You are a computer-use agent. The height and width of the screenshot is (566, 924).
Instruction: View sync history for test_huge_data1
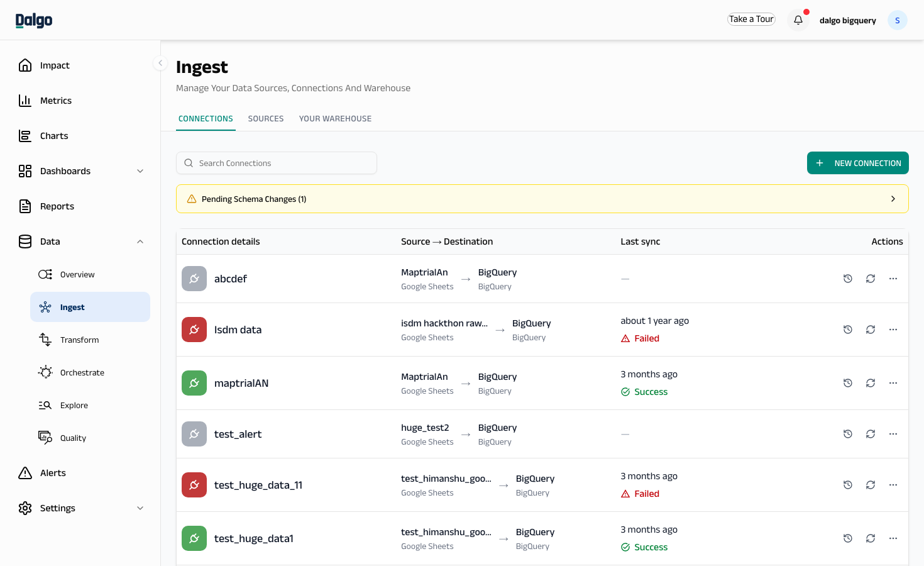(x=848, y=538)
